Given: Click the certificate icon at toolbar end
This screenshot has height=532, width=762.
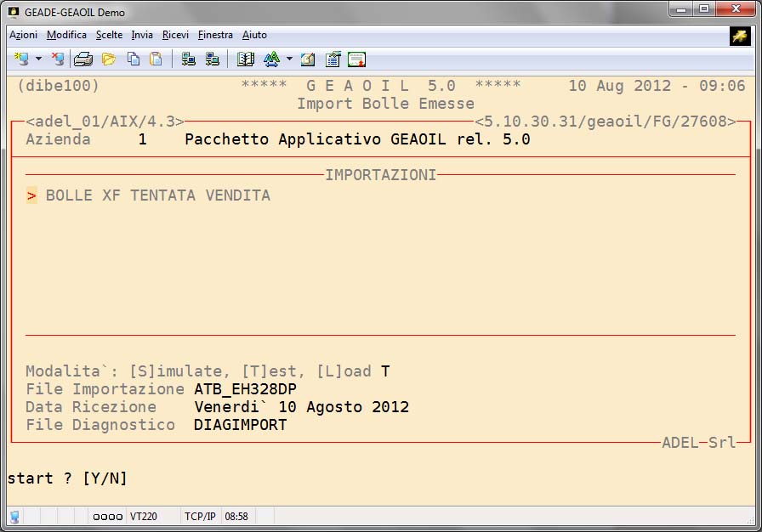Looking at the screenshot, I should [357, 59].
